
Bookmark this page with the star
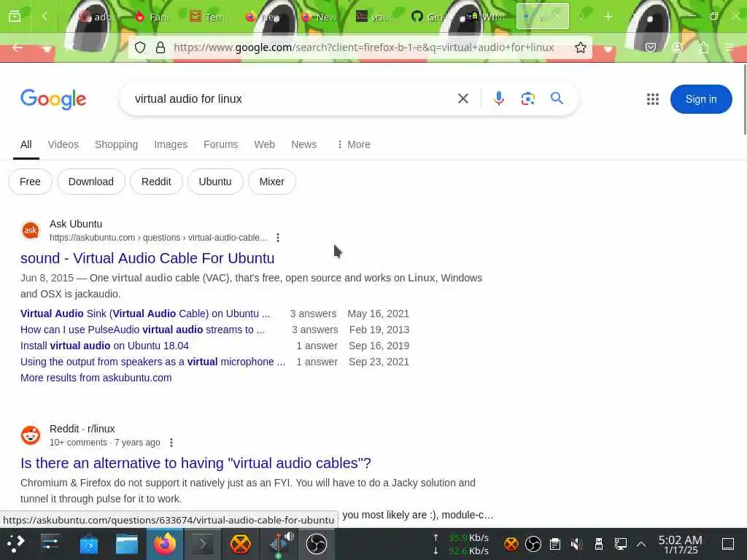coord(580,47)
